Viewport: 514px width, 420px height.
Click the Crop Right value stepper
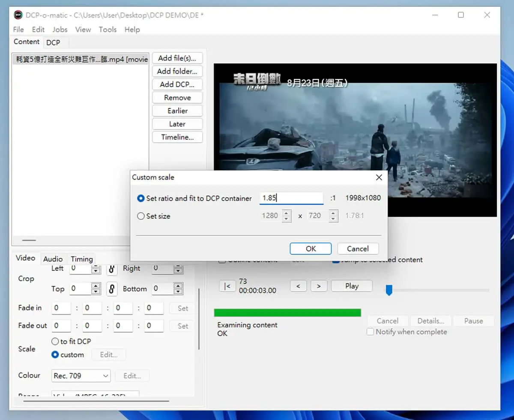(x=178, y=269)
